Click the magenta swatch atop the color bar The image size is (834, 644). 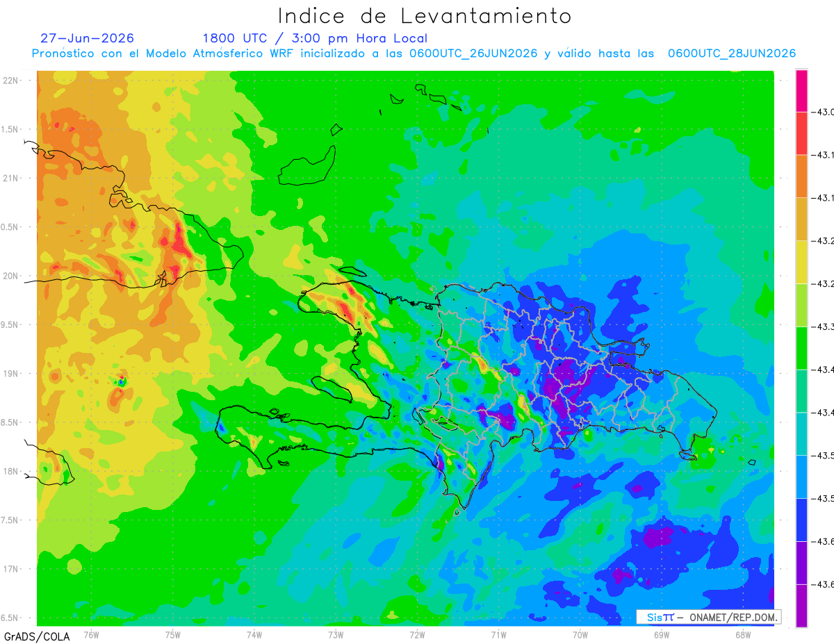[x=801, y=90]
